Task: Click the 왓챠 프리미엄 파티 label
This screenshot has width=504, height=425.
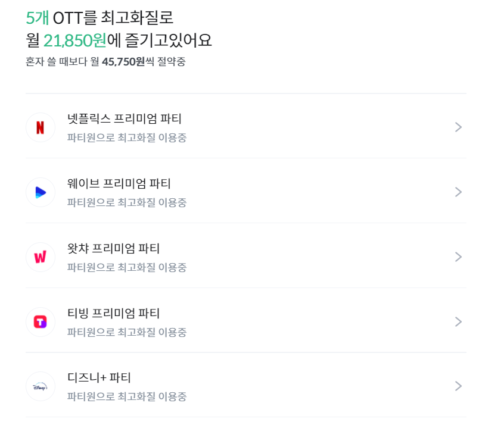Action: click(x=116, y=249)
